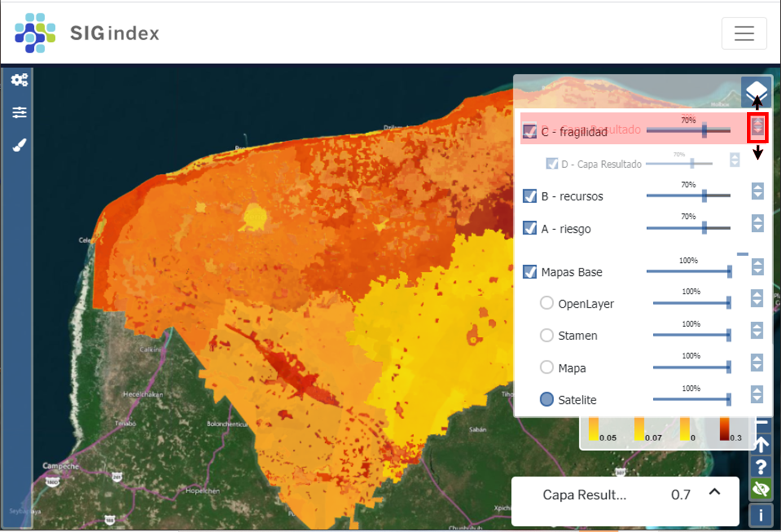Open the gears settings tool in sidebar
This screenshot has width=781, height=532.
coord(19,80)
